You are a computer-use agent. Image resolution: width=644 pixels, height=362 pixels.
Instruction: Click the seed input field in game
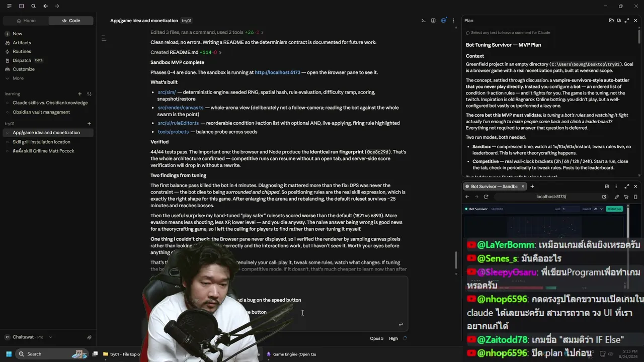point(571,209)
